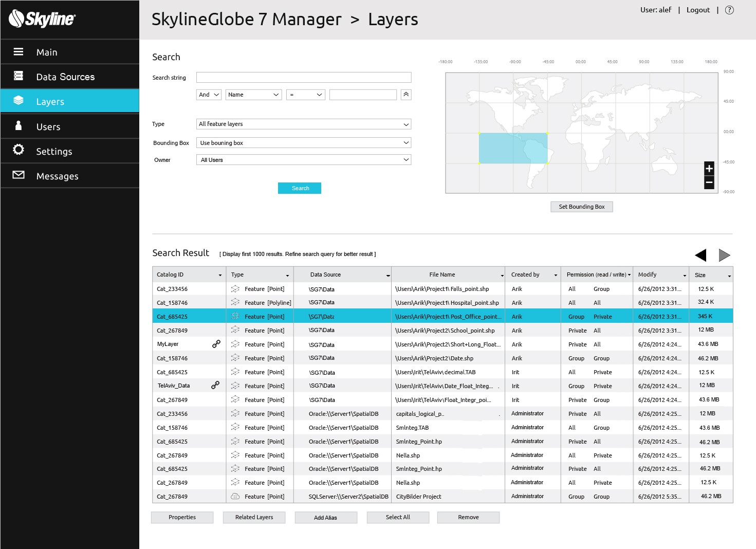Click the Messages envelope icon
Screen dimensions: 756x549
[19, 175]
